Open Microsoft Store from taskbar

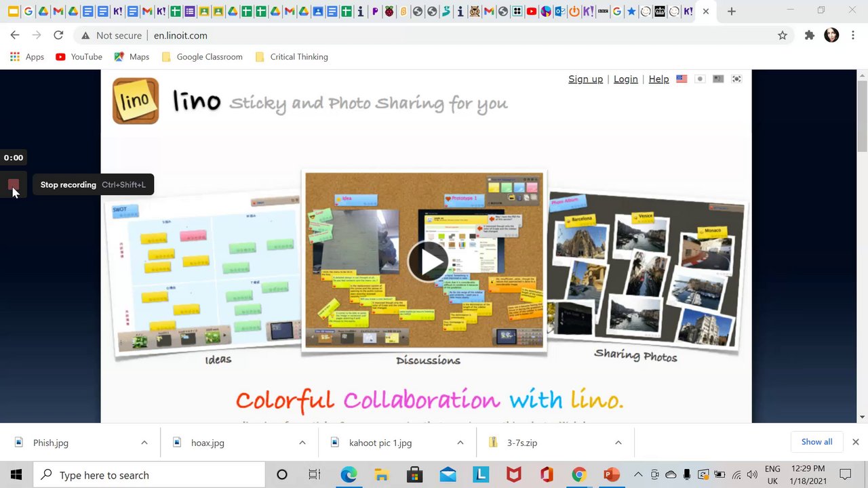click(x=414, y=475)
